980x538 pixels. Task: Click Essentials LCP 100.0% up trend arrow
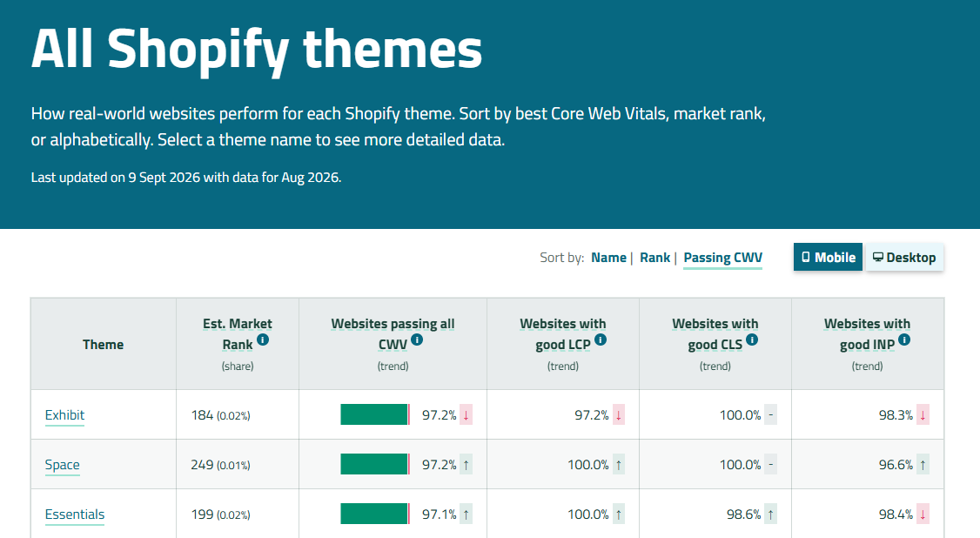click(x=618, y=514)
